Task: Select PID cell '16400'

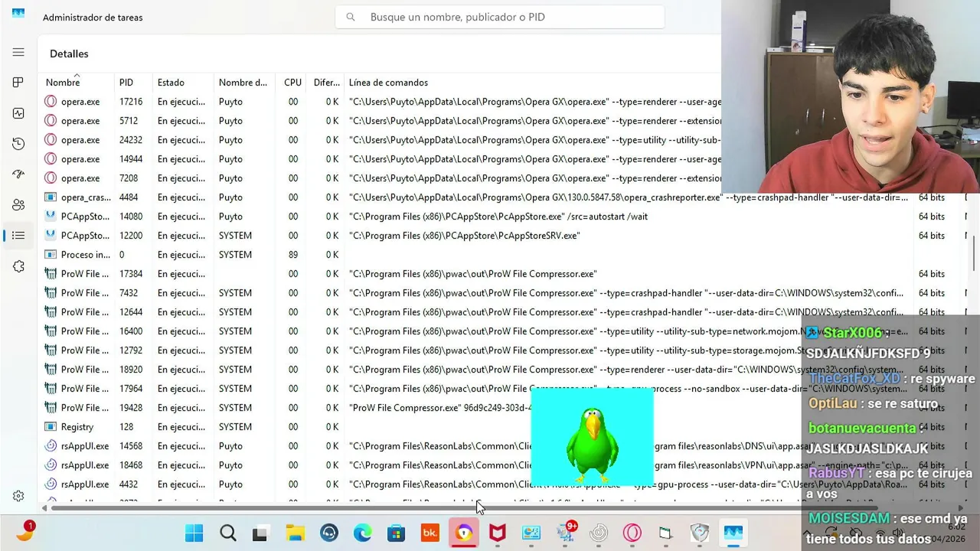Action: [x=131, y=331]
